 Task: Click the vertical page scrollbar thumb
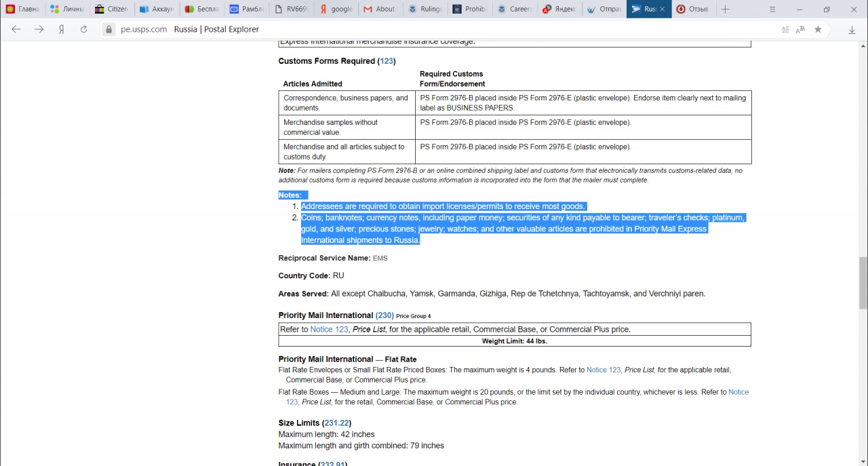(x=863, y=283)
